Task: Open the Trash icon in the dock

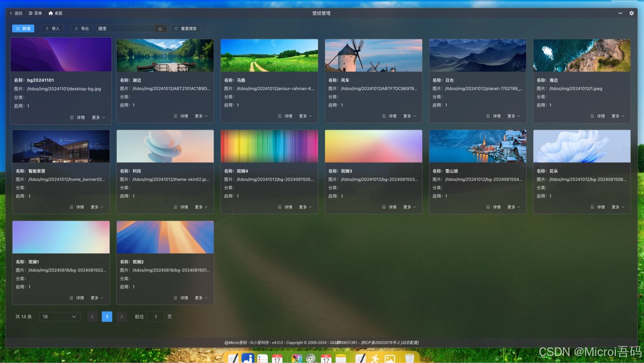Action: (410, 358)
